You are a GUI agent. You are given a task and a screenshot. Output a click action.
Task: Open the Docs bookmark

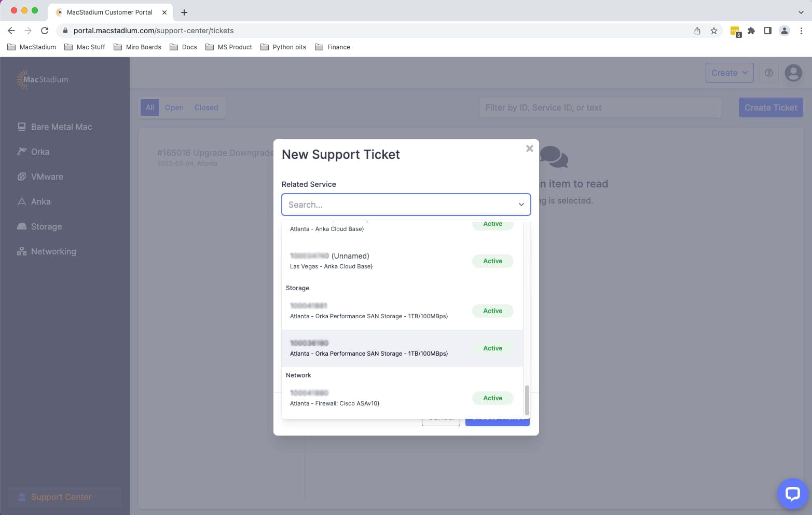(189, 47)
